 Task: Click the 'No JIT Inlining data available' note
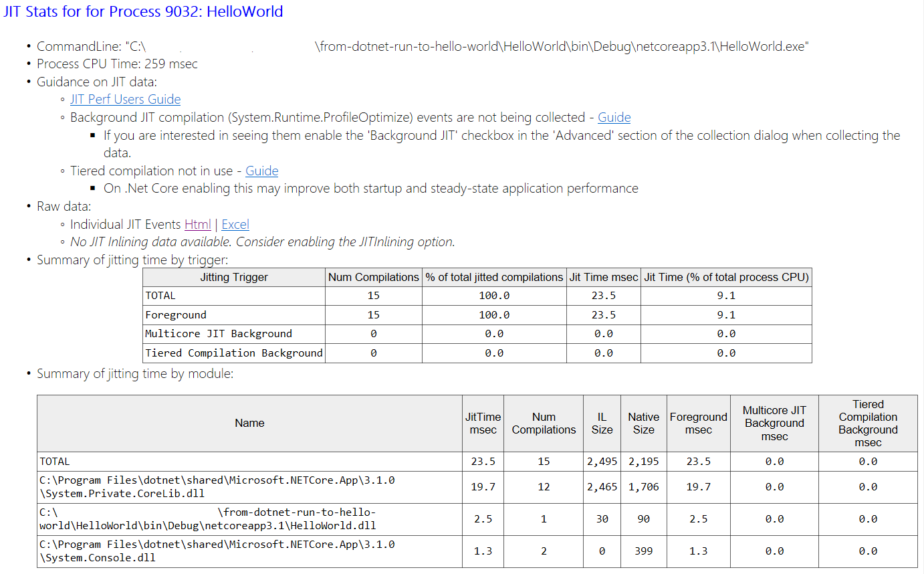pyautogui.click(x=263, y=242)
